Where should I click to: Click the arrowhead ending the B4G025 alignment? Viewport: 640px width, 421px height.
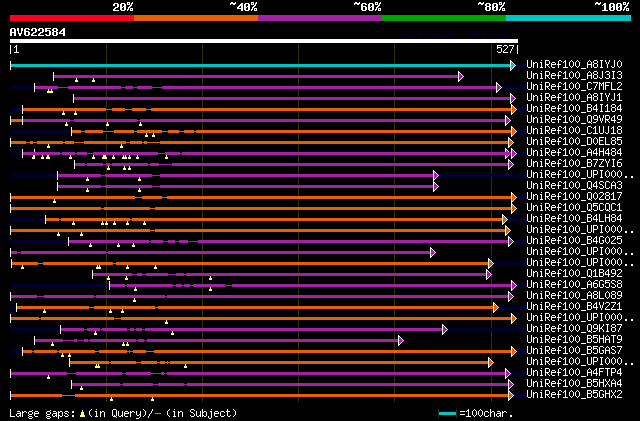[x=511, y=242]
